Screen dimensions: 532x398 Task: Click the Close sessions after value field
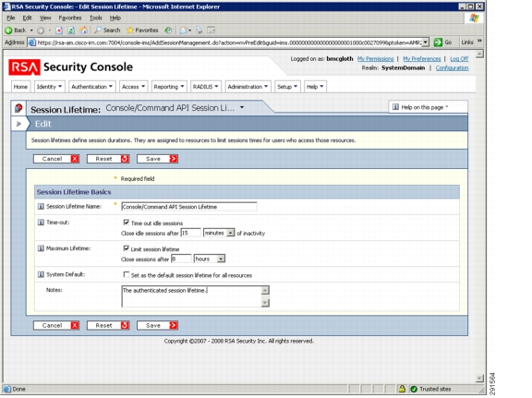[x=181, y=259]
